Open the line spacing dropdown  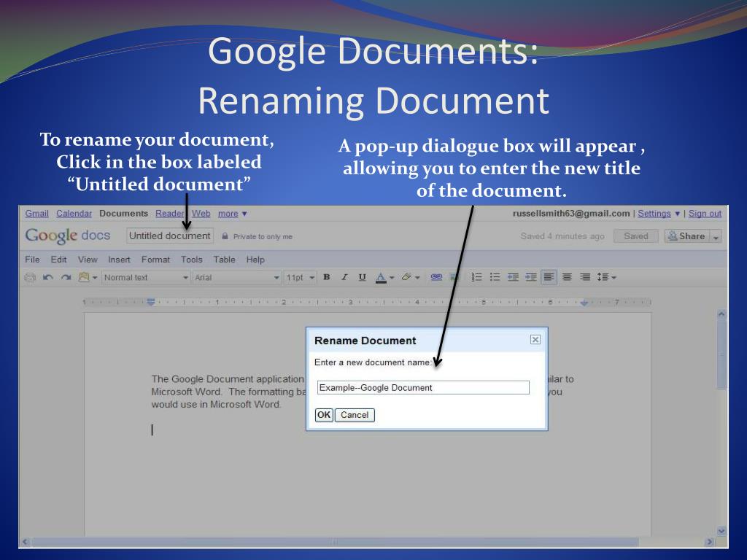click(x=606, y=277)
